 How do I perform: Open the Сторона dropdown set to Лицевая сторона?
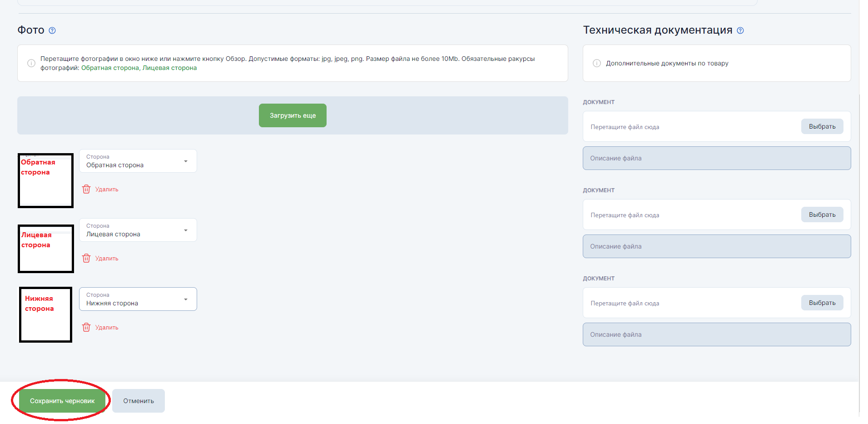tap(138, 230)
